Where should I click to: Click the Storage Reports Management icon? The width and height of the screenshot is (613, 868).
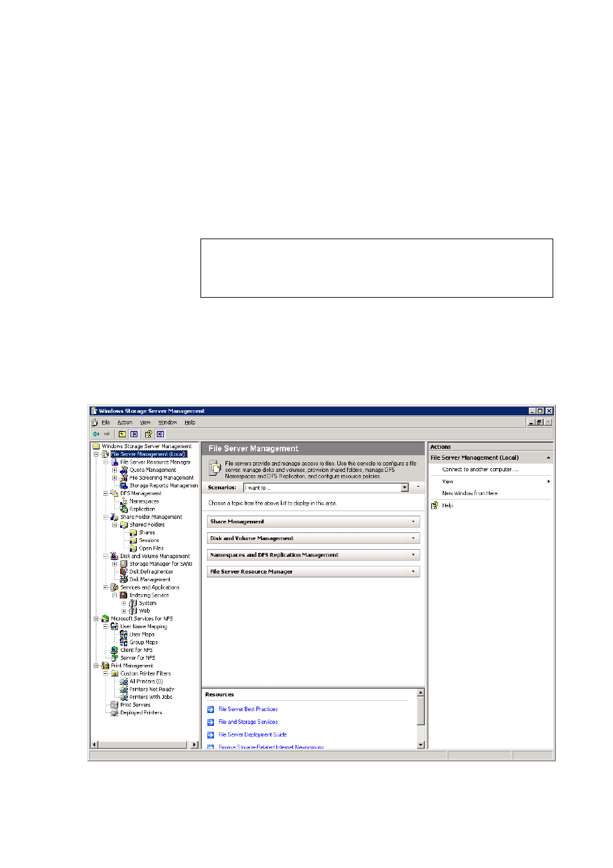click(124, 485)
